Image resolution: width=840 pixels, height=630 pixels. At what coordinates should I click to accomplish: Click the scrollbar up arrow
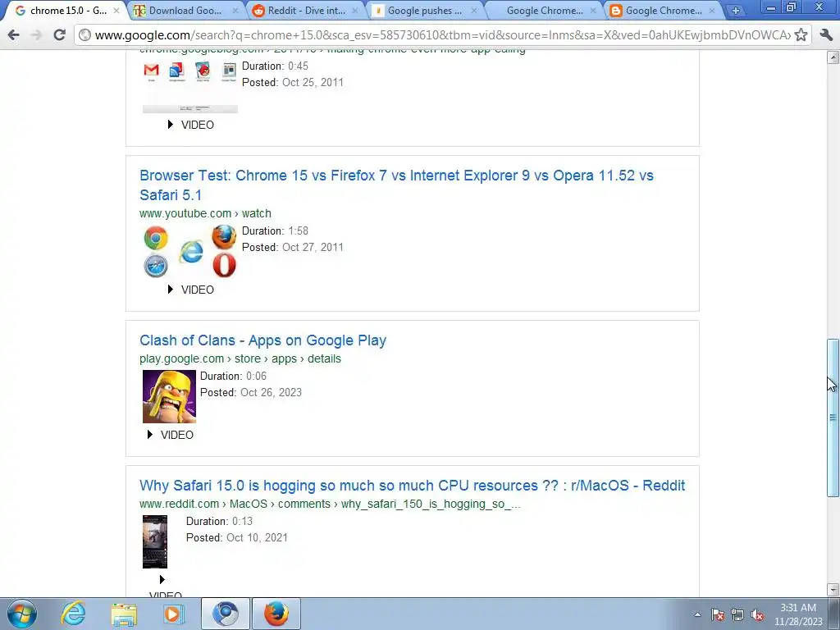coord(833,57)
